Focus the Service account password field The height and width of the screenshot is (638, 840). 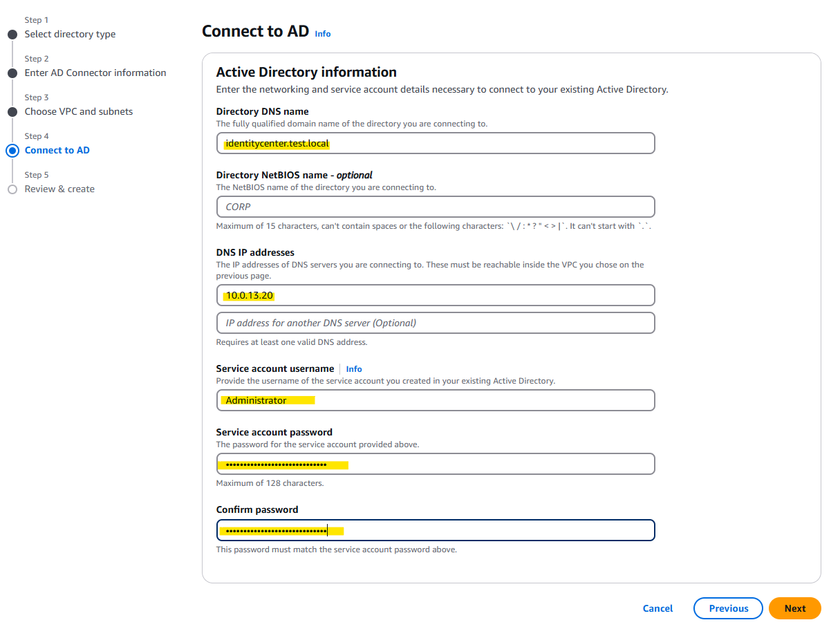point(435,464)
